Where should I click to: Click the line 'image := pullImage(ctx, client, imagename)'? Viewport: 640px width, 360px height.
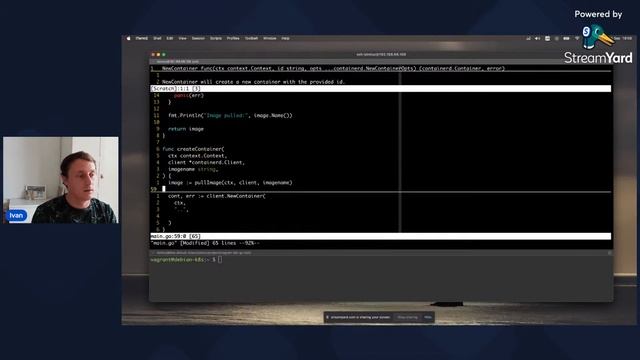[x=230, y=182]
